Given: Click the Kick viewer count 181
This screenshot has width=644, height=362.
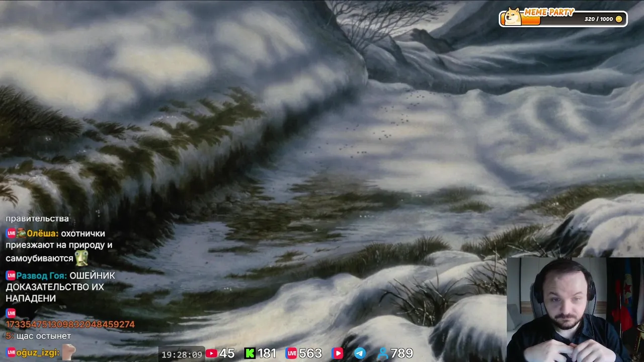Looking at the screenshot, I should [x=267, y=353].
